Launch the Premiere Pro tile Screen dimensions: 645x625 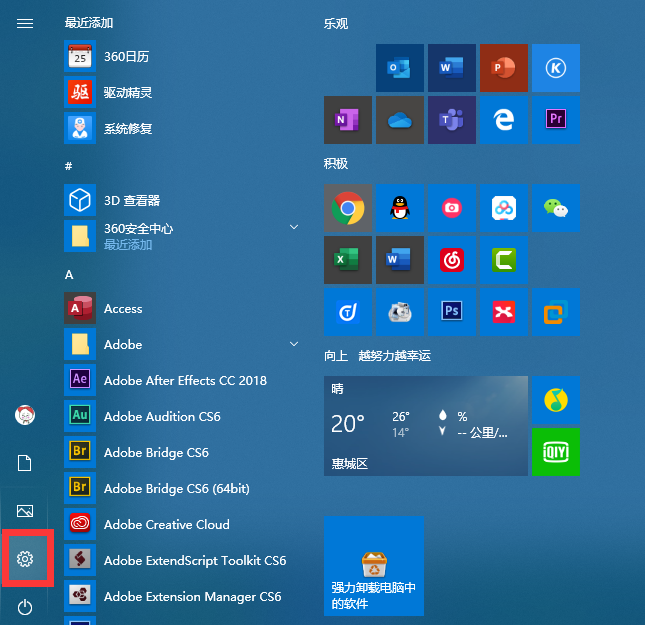point(555,120)
